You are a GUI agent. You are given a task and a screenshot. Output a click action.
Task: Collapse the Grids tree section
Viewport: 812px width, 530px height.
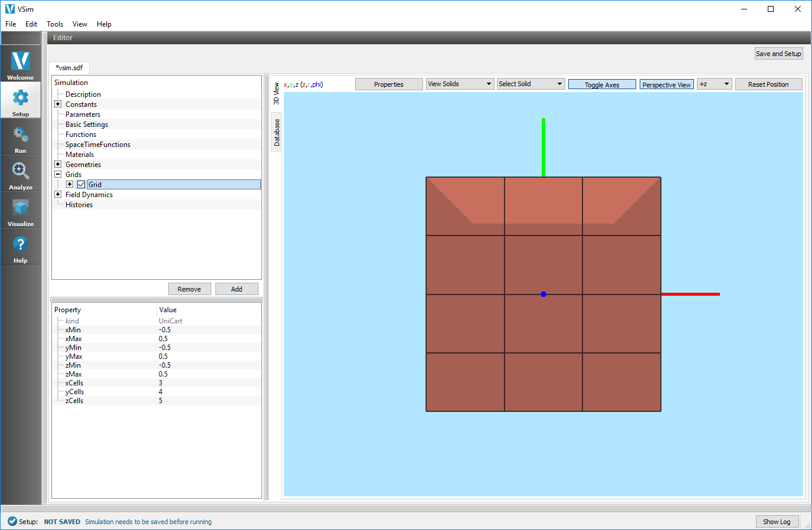[57, 174]
